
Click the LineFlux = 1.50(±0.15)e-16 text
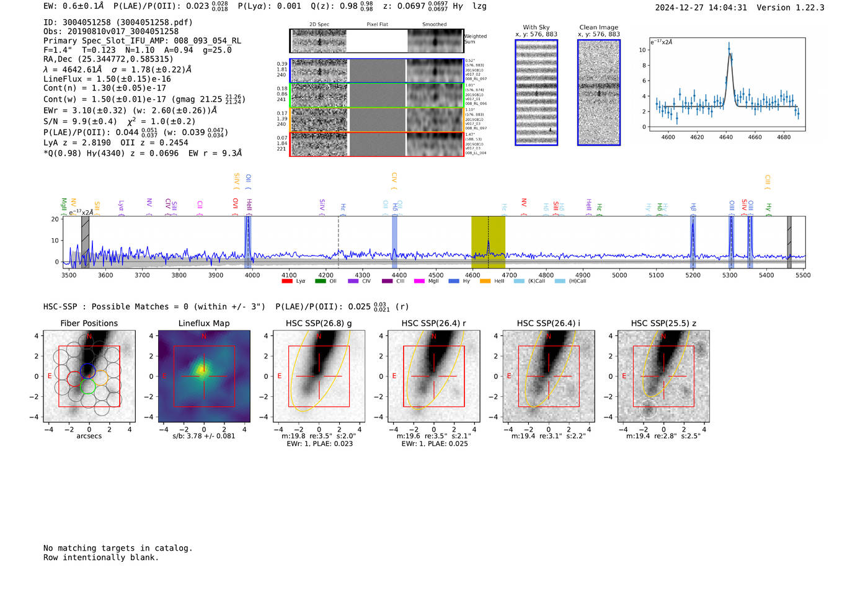tap(107, 79)
